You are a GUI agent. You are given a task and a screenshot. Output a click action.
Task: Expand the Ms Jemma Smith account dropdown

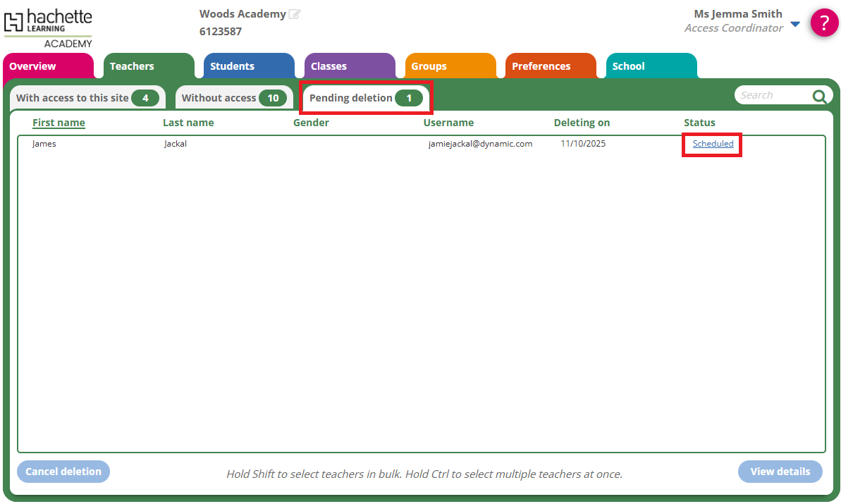(795, 25)
